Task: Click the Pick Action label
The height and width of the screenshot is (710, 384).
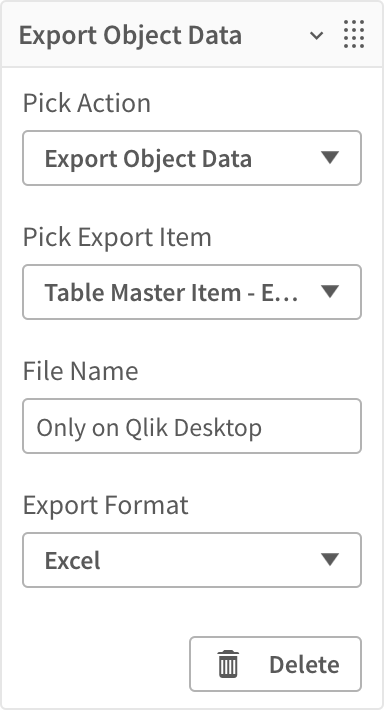Action: pos(86,103)
